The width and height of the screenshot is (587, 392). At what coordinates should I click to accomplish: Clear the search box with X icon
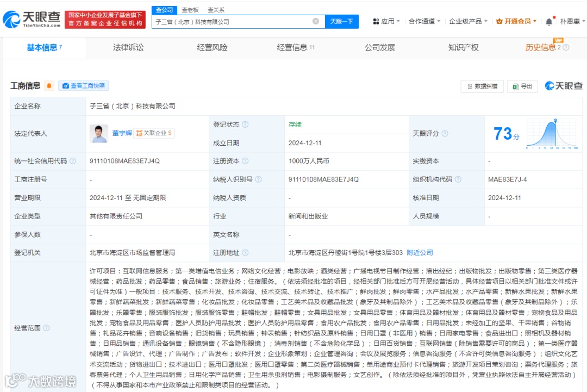click(x=316, y=21)
